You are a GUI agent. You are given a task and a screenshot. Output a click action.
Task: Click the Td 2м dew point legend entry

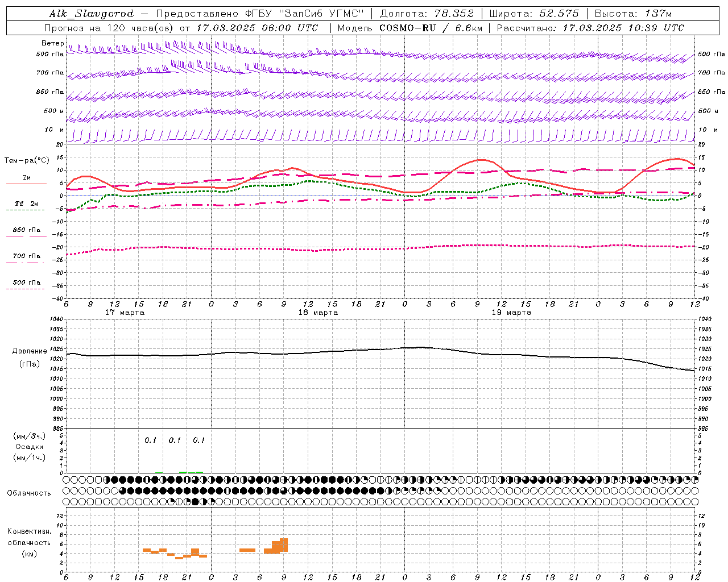(26, 203)
